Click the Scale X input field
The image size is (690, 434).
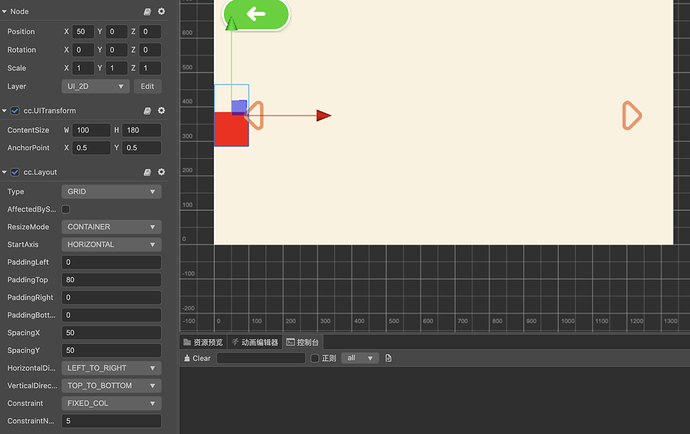coord(83,68)
